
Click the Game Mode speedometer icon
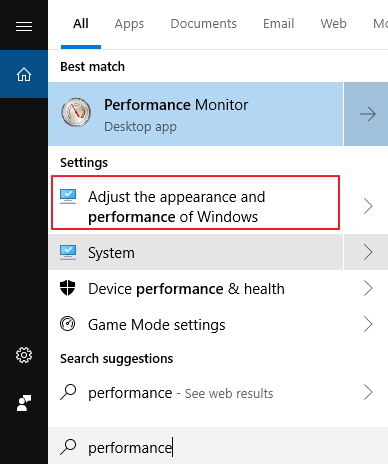coord(68,324)
